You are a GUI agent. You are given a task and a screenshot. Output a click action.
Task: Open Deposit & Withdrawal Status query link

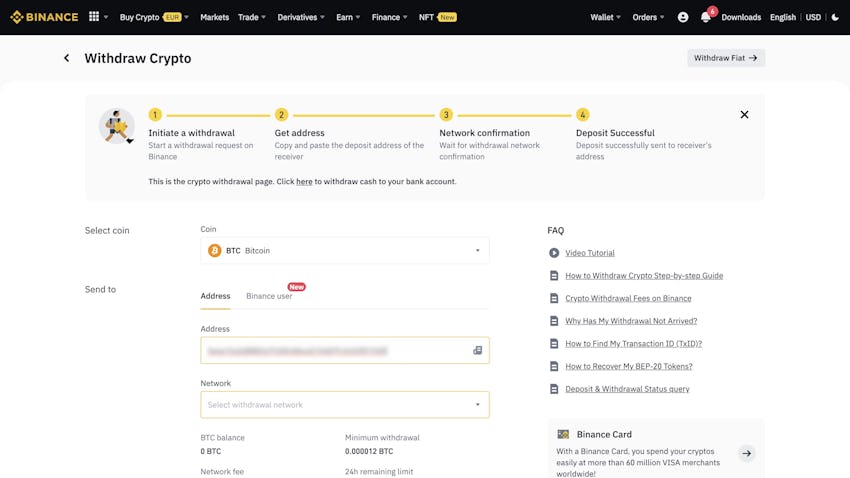(x=627, y=389)
